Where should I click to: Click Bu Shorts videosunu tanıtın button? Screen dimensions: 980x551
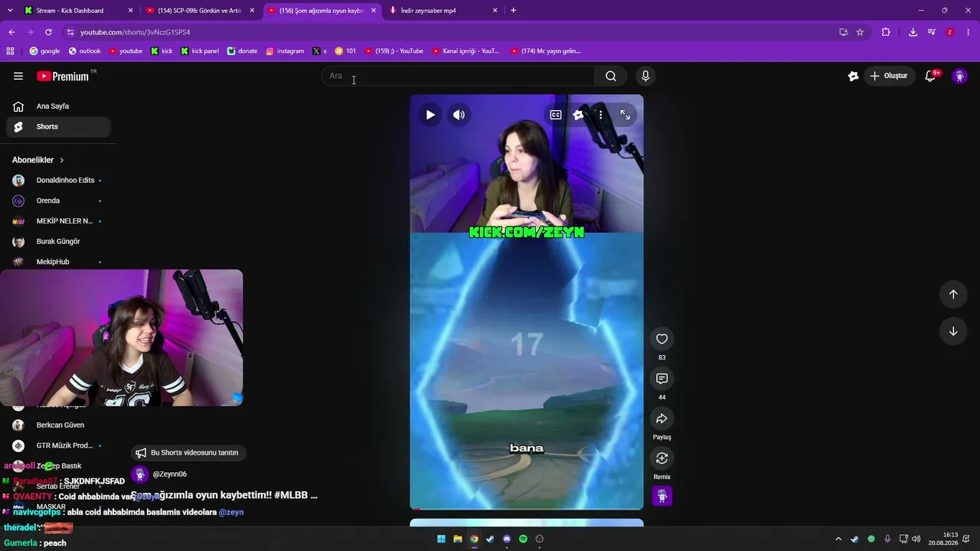click(x=188, y=452)
